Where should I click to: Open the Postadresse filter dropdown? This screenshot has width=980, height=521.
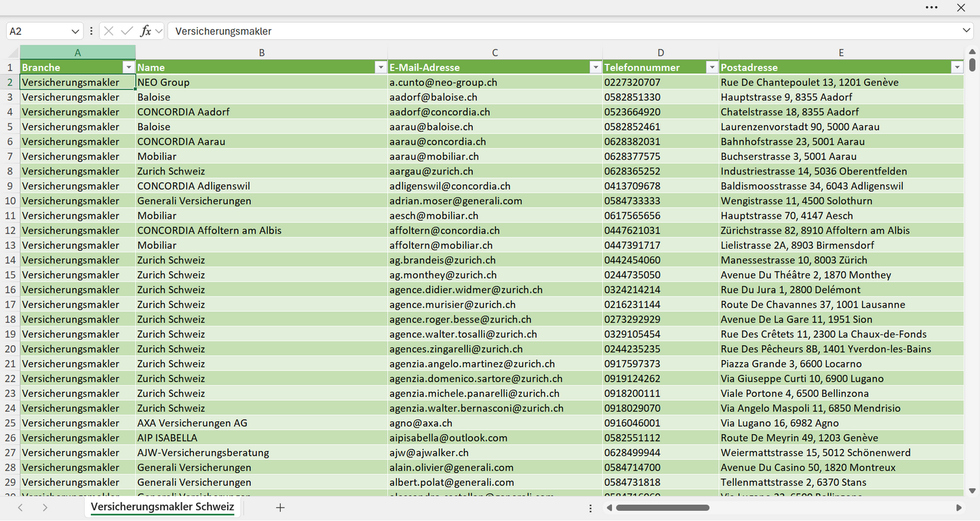pyautogui.click(x=957, y=67)
